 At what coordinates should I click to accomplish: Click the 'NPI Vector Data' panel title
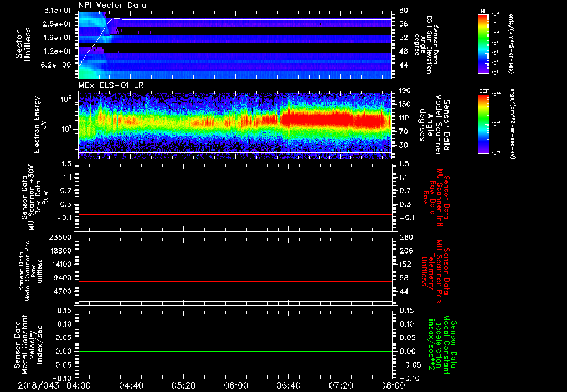point(112,5)
